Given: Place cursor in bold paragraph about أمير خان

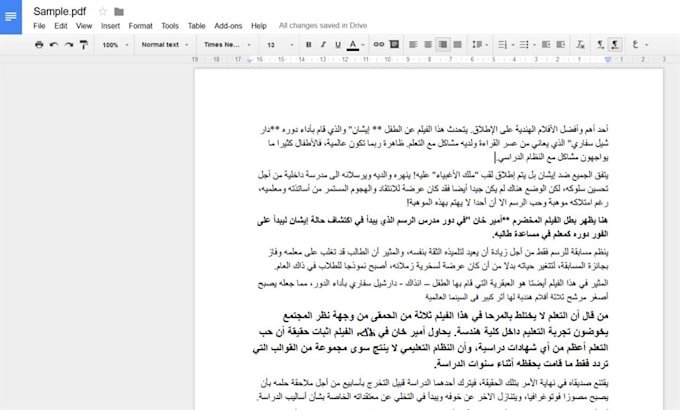Looking at the screenshot, I should click(432, 227).
